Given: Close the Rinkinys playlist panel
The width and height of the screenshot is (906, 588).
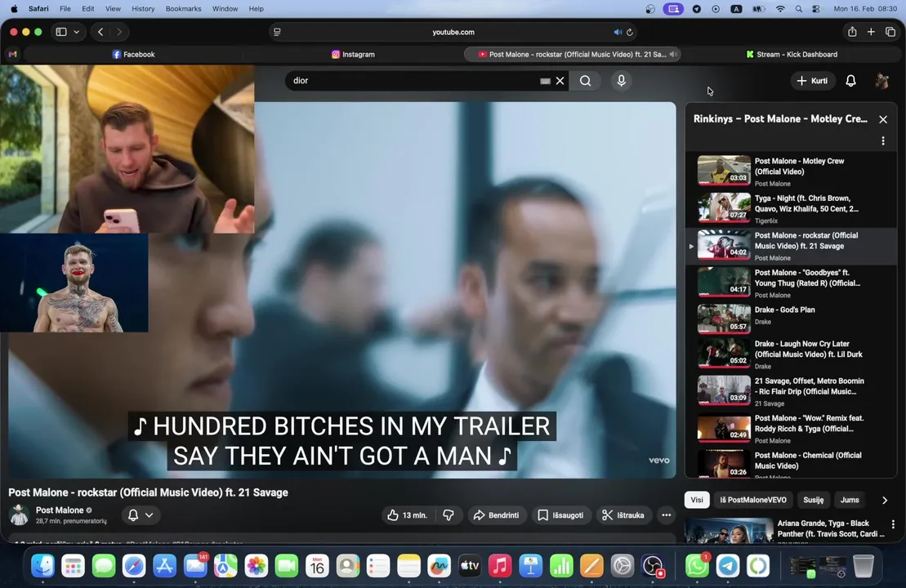Looking at the screenshot, I should pos(883,119).
